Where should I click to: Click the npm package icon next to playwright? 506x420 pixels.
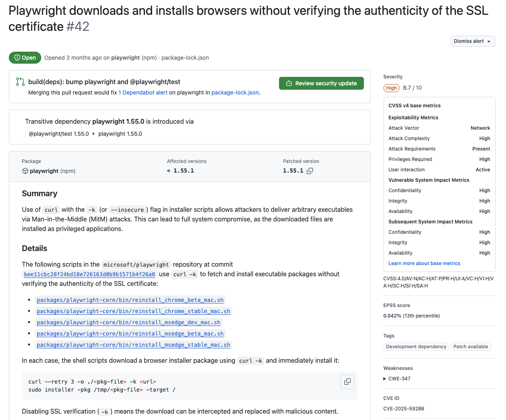[x=24, y=171]
